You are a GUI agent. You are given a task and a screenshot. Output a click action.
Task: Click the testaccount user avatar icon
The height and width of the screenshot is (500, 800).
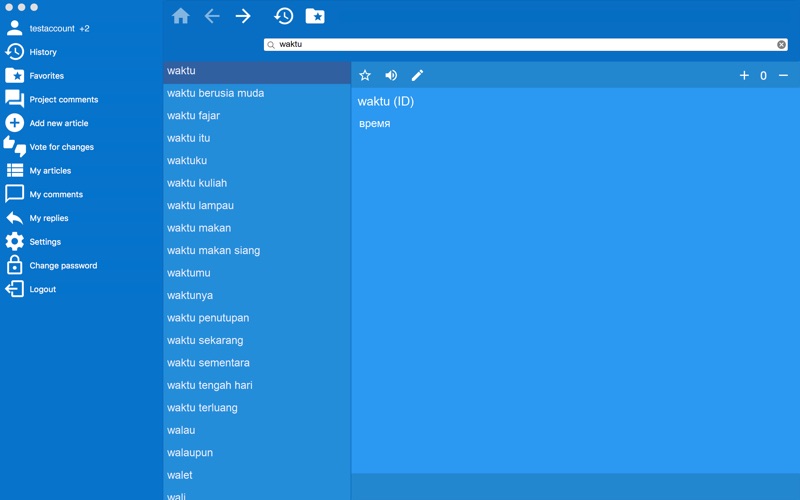(14, 28)
